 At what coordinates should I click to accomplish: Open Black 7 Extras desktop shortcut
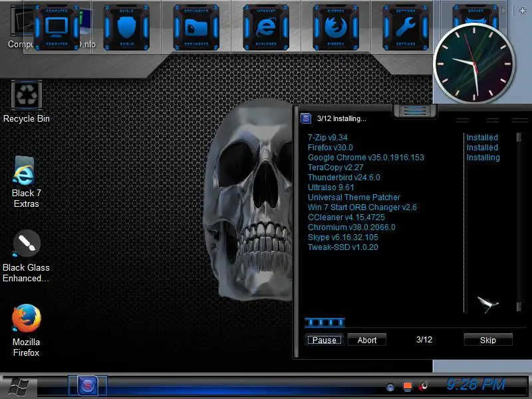26,182
